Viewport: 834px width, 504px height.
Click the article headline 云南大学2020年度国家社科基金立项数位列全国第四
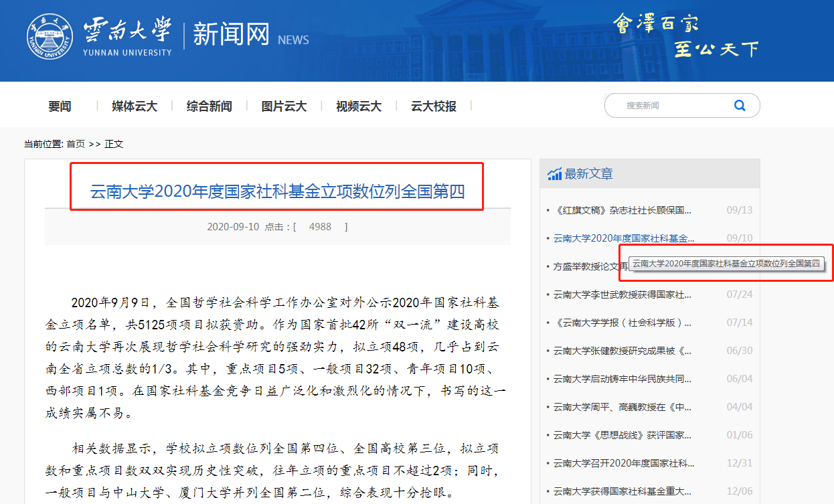pos(277,192)
